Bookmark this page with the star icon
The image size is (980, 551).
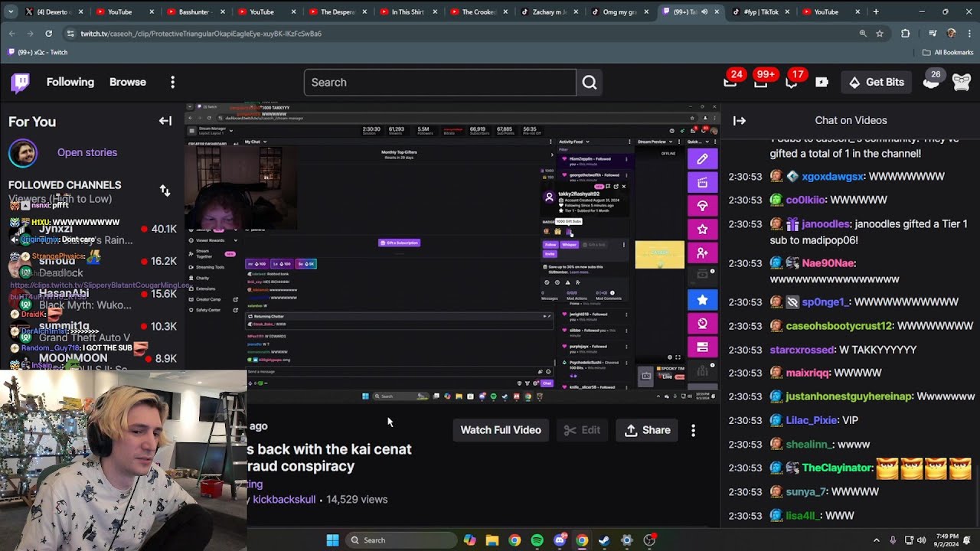point(880,34)
